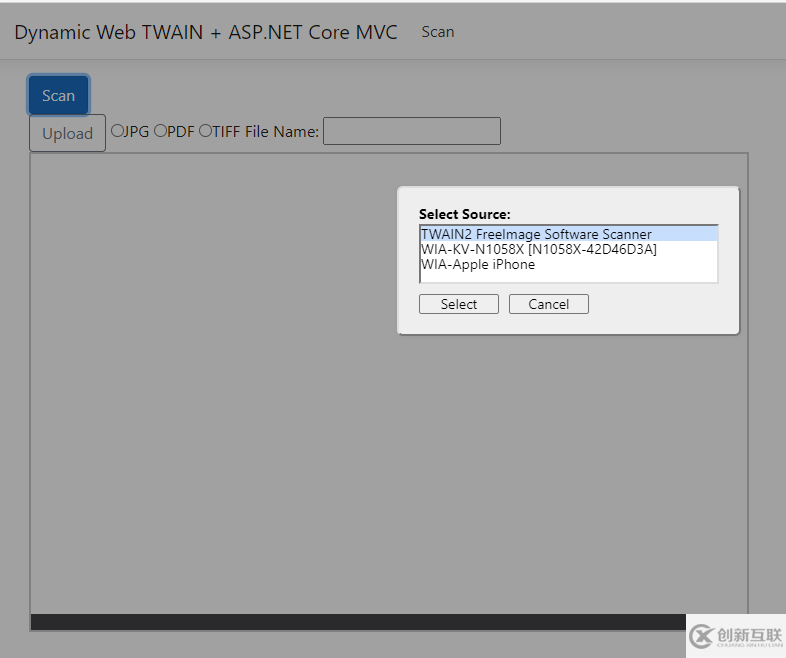786x658 pixels.
Task: Select the PDF radio option
Action: point(160,131)
